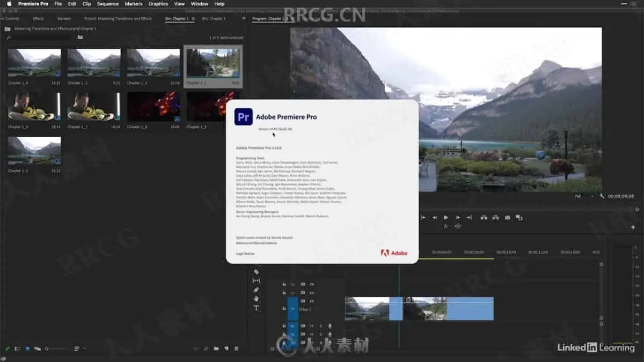
Task: Toggle Video 1 track eye visibility
Action: [x=312, y=301]
